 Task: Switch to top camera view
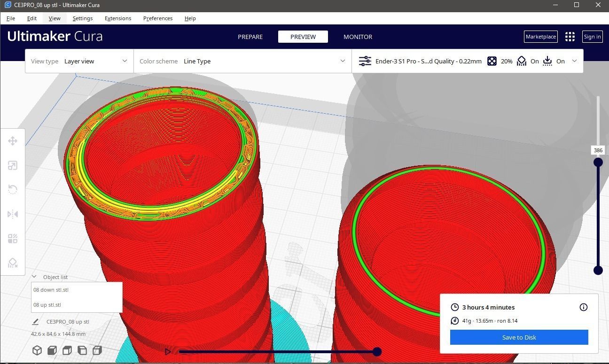(67, 350)
